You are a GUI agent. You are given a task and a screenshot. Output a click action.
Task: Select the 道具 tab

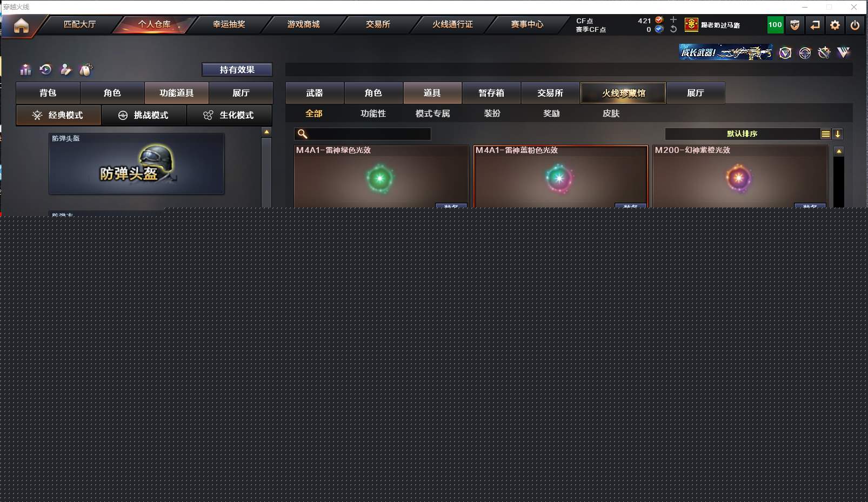click(x=432, y=93)
